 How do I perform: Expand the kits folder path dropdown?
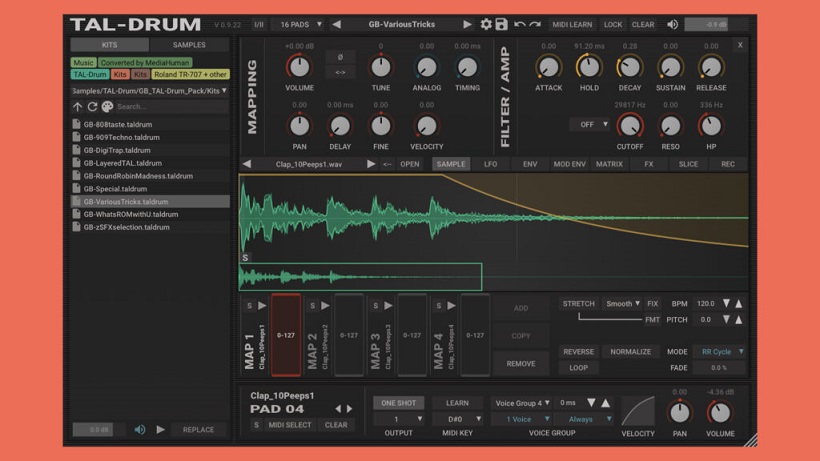click(x=150, y=91)
